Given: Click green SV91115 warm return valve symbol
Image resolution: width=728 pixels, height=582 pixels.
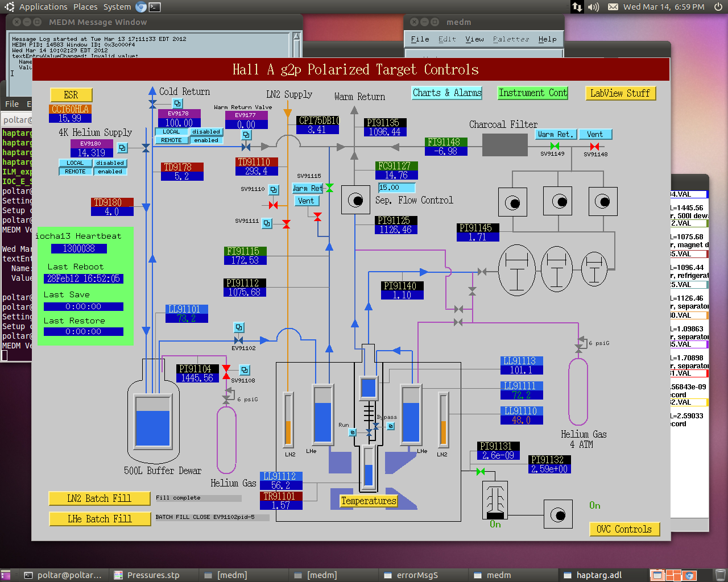Looking at the screenshot, I should (329, 188).
